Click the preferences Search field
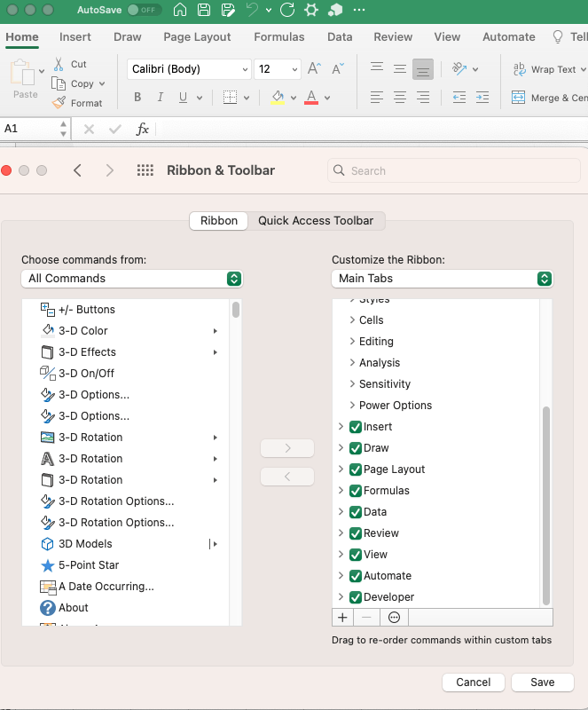Screen dimensions: 588x710 pyautogui.click(x=453, y=170)
